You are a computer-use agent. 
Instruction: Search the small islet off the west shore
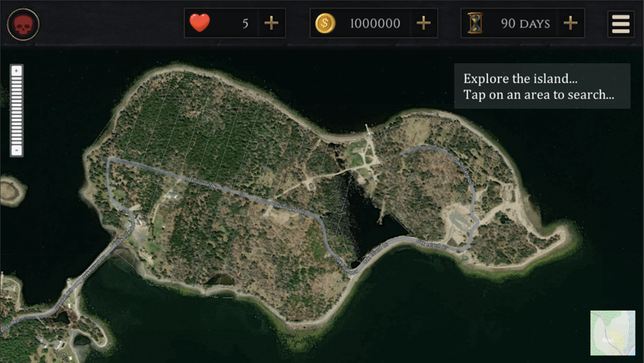[12, 191]
